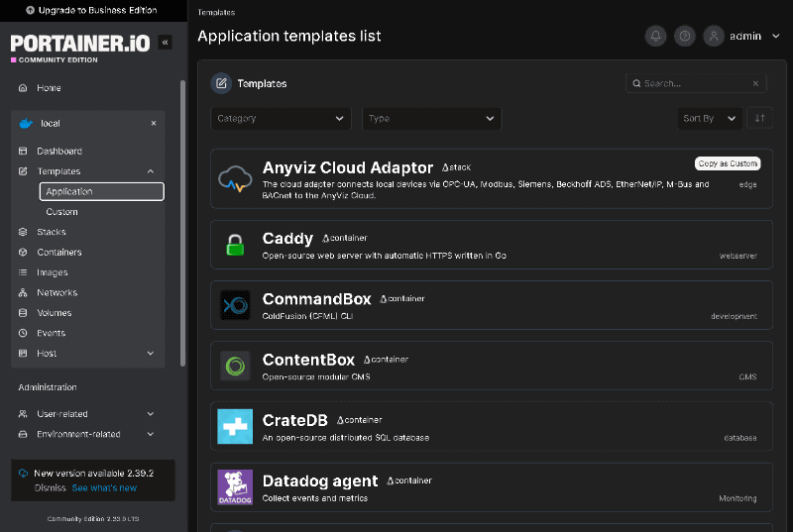The width and height of the screenshot is (793, 532).
Task: Click the Dashboard icon in the sidebar
Action: [23, 151]
